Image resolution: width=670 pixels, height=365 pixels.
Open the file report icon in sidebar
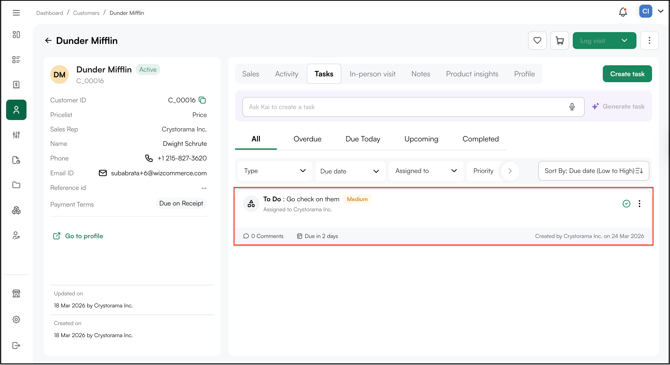coord(16,160)
